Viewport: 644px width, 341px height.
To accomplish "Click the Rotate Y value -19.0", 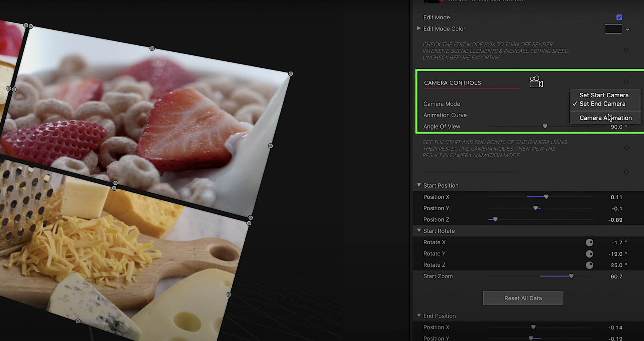I will (x=615, y=254).
